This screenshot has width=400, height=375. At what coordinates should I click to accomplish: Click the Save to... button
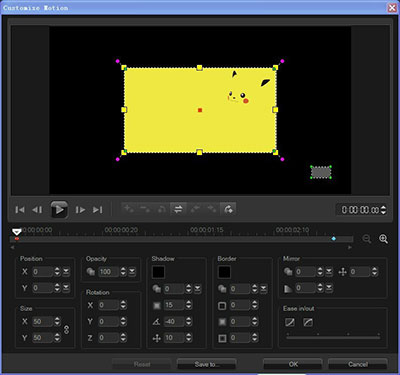point(207,364)
